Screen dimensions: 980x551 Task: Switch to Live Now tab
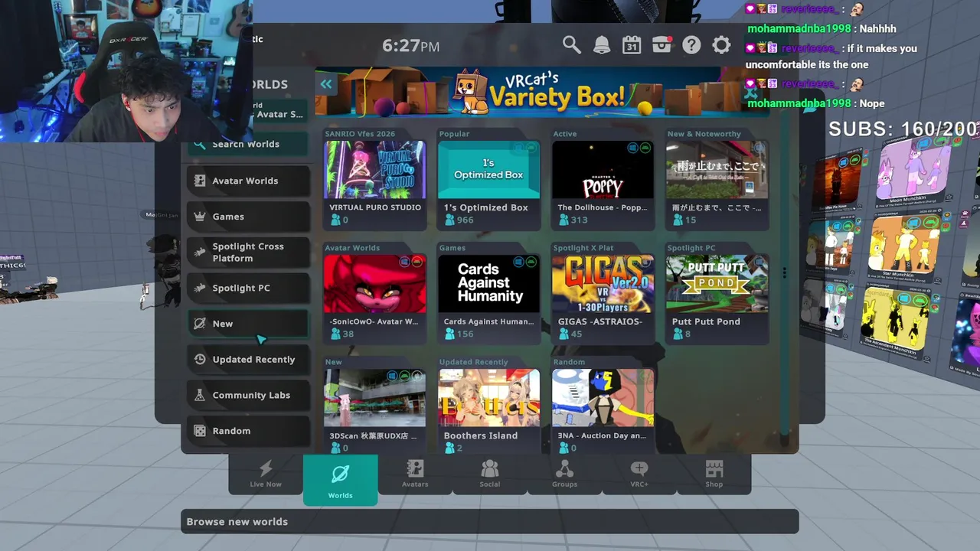(266, 474)
